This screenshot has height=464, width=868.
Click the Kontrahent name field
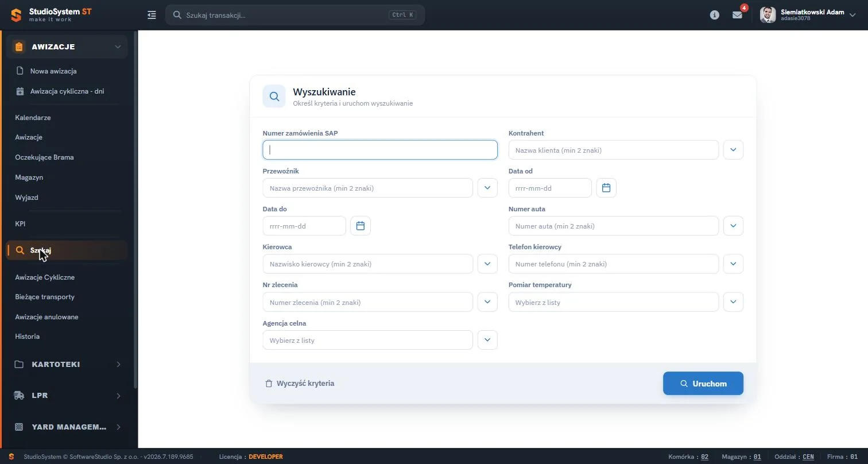(614, 150)
